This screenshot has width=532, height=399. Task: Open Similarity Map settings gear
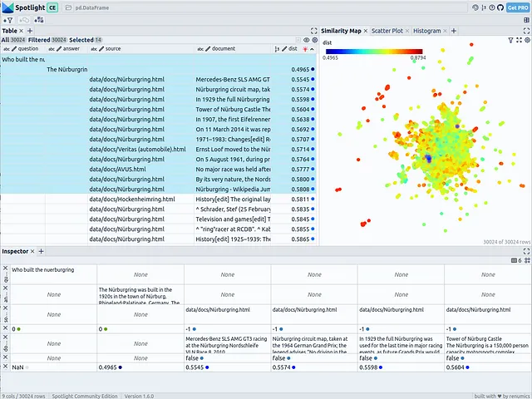[527, 40]
